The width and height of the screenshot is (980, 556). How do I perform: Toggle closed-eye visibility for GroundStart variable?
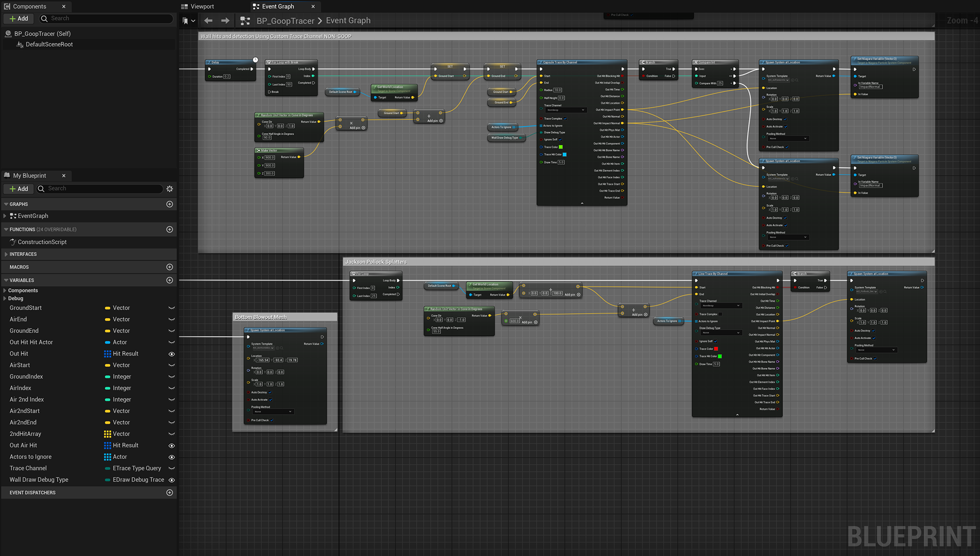171,308
